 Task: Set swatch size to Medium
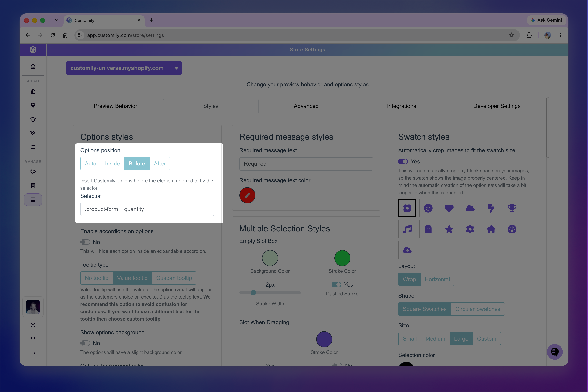pos(435,339)
